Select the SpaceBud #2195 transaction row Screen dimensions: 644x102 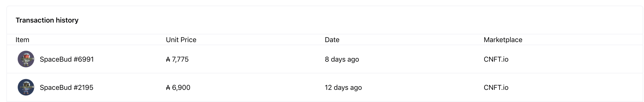[x=325, y=87]
